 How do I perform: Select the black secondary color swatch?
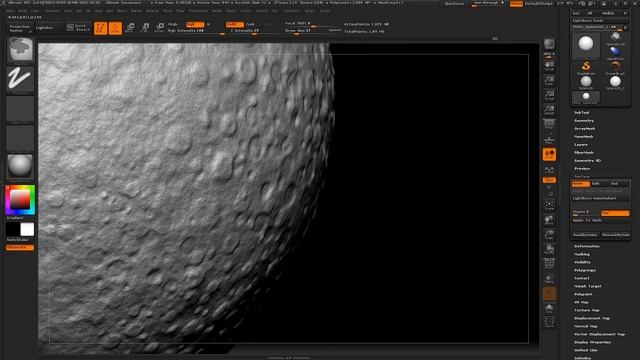point(13,229)
